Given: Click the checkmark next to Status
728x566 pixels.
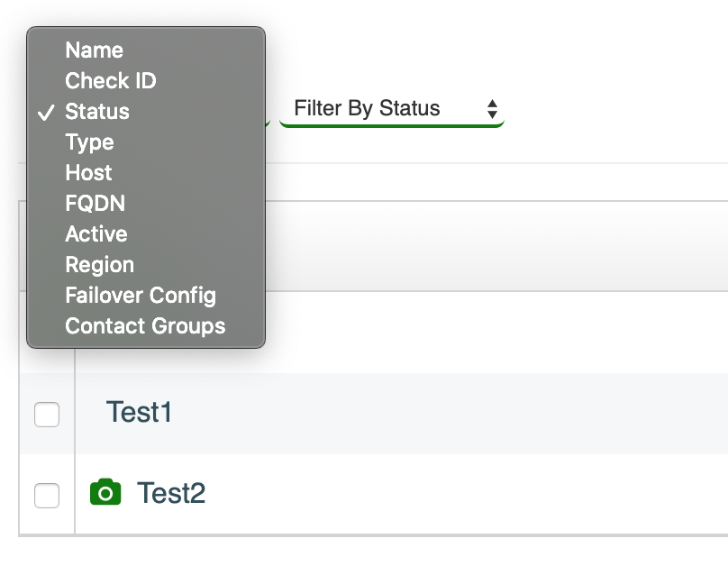Looking at the screenshot, I should tap(45, 113).
